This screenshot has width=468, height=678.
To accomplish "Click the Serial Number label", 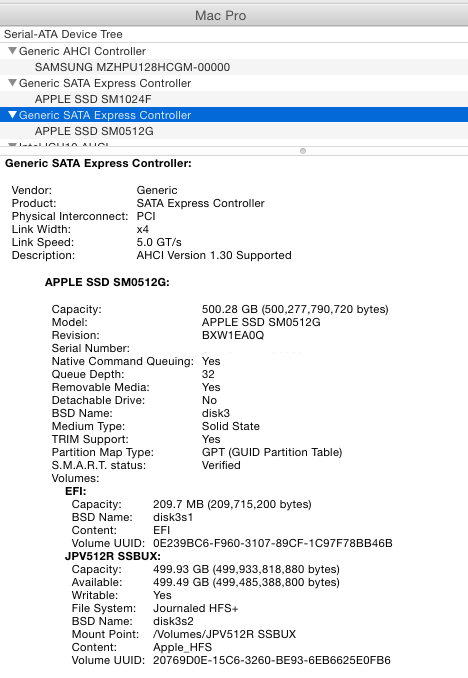I will (x=90, y=349).
